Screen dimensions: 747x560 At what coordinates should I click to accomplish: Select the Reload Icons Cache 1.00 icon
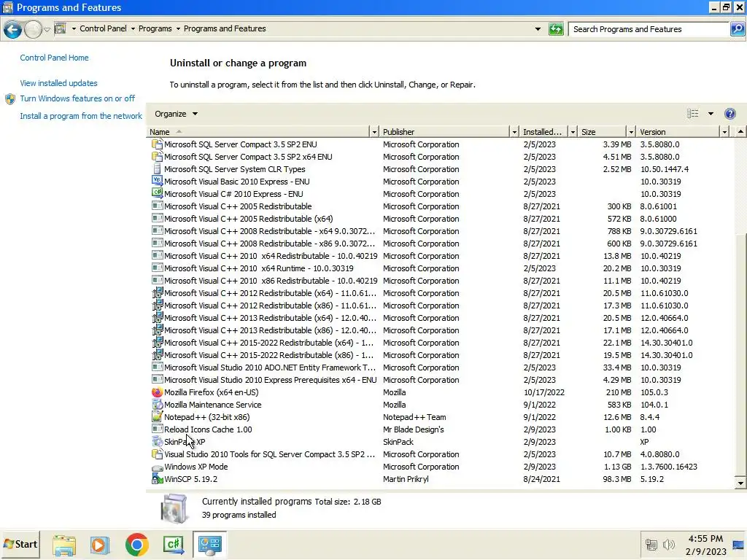(x=157, y=429)
